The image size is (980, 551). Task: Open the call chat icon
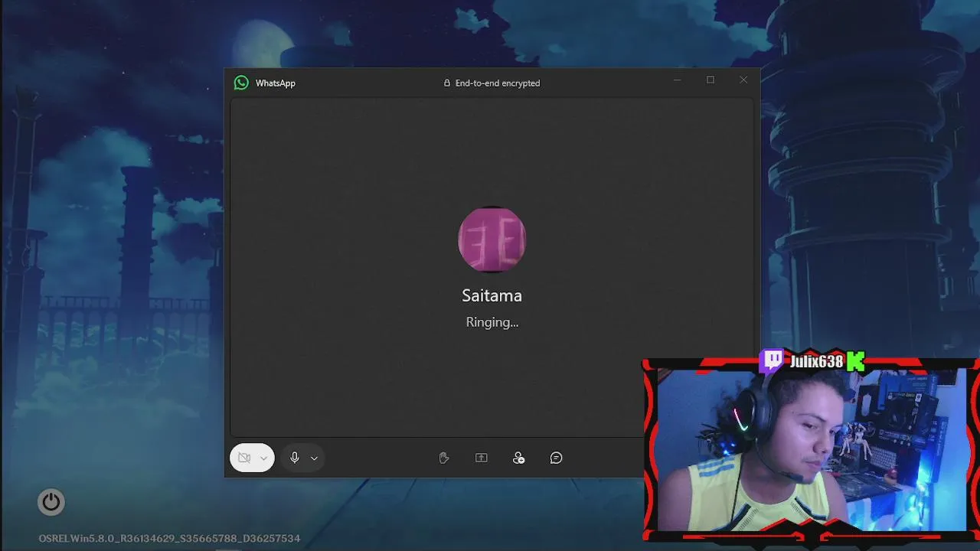556,458
